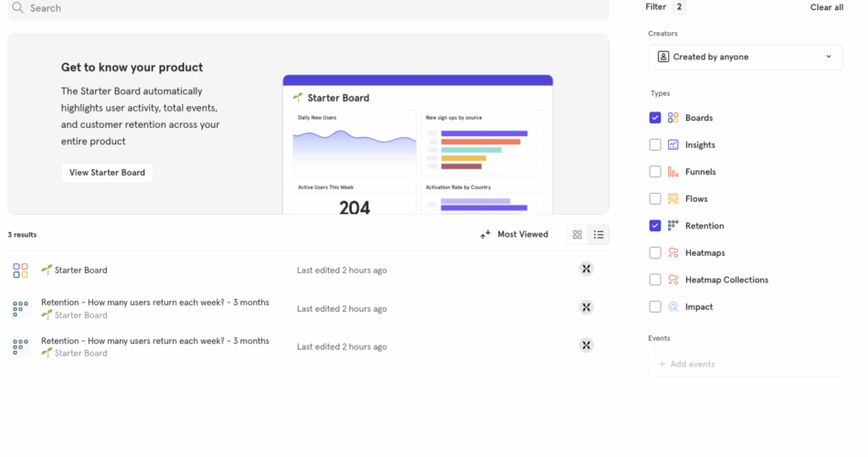
Task: Uncheck the Retention type checkbox
Action: pos(655,226)
